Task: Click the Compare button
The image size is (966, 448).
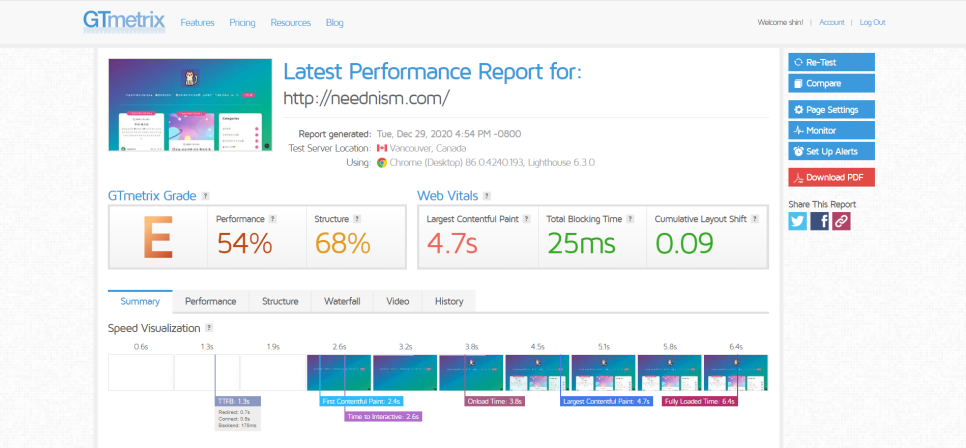Action: tap(831, 83)
